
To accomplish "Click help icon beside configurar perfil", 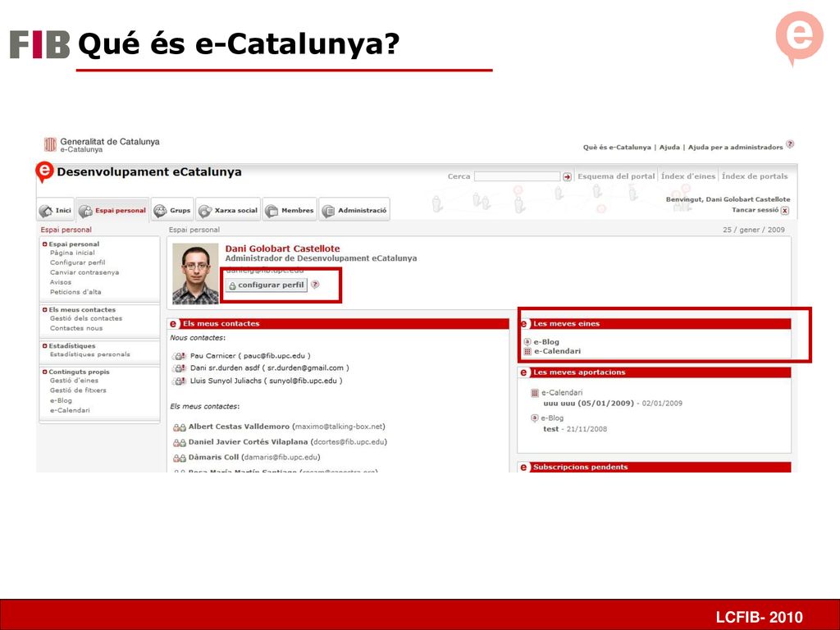I will pyautogui.click(x=315, y=285).
